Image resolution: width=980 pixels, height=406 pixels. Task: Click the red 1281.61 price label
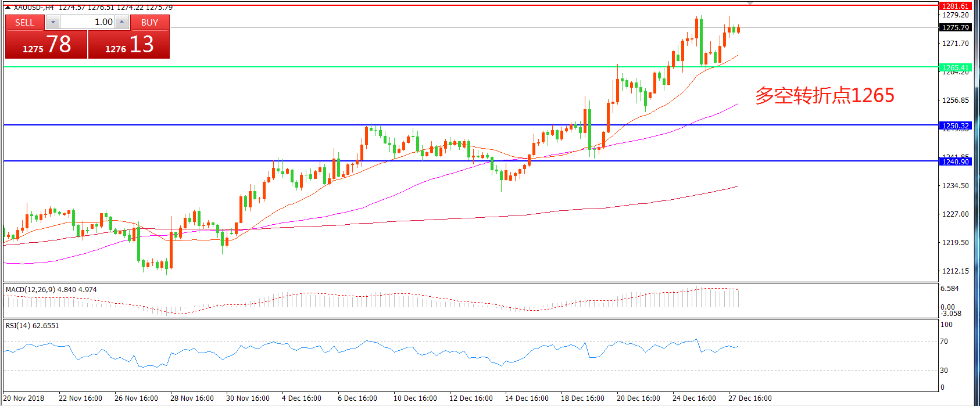955,6
